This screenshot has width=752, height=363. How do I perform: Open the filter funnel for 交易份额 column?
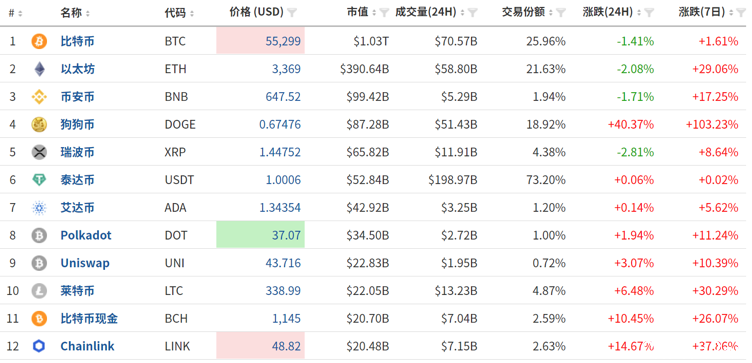561,13
